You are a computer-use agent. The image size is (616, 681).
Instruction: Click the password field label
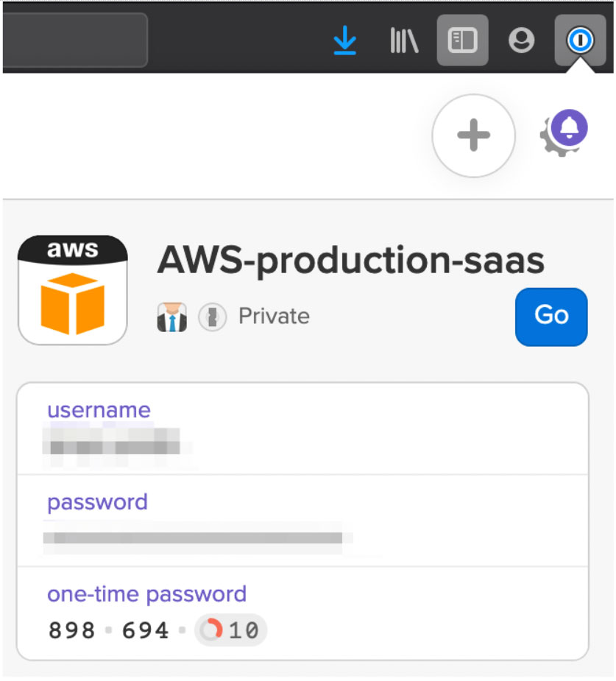[x=98, y=503]
